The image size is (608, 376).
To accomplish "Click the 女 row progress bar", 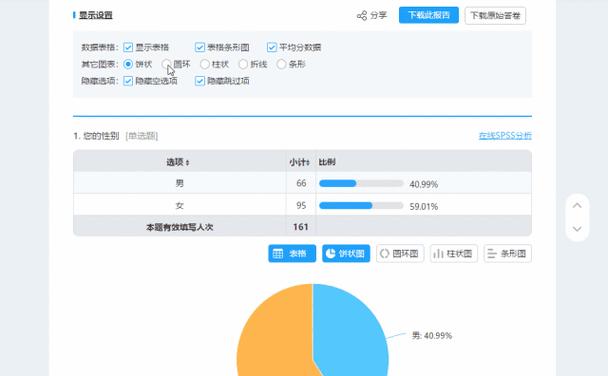I will pyautogui.click(x=361, y=206).
